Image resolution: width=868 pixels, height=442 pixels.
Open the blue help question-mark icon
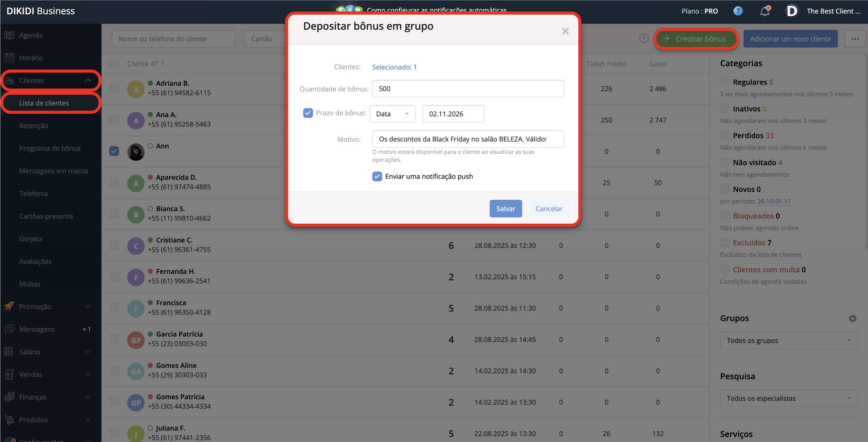738,11
